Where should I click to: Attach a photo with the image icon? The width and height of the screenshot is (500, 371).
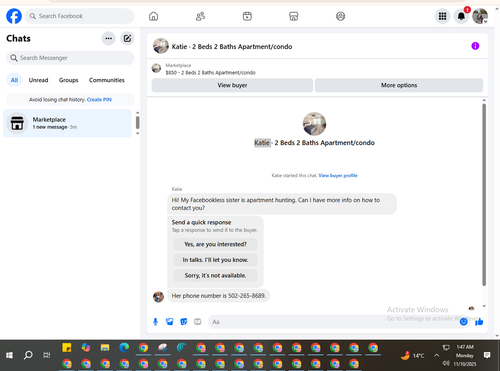coord(169,322)
